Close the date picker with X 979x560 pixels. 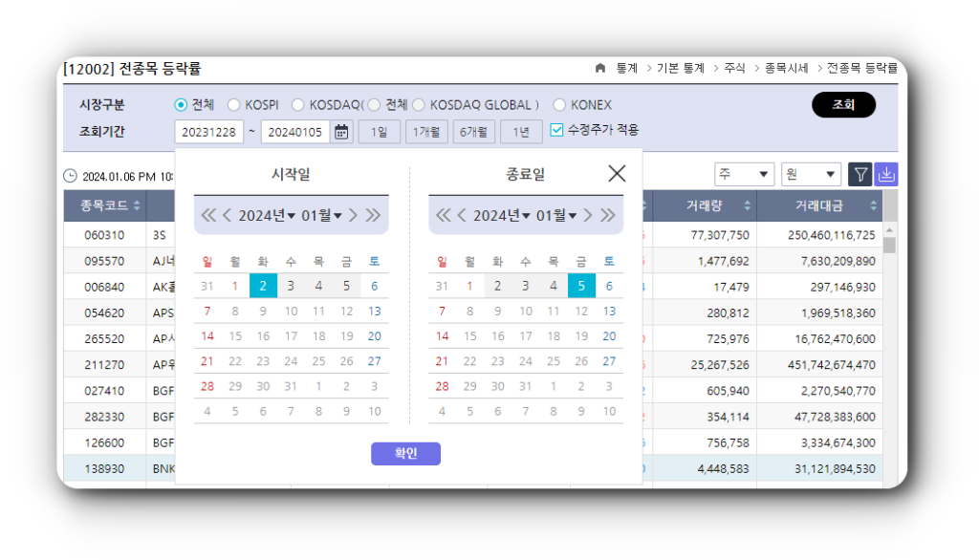click(617, 173)
